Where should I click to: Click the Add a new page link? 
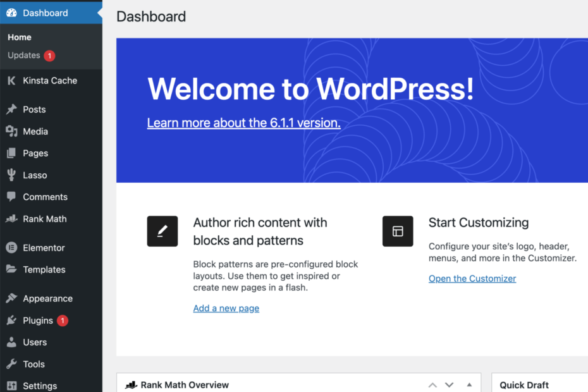point(226,309)
